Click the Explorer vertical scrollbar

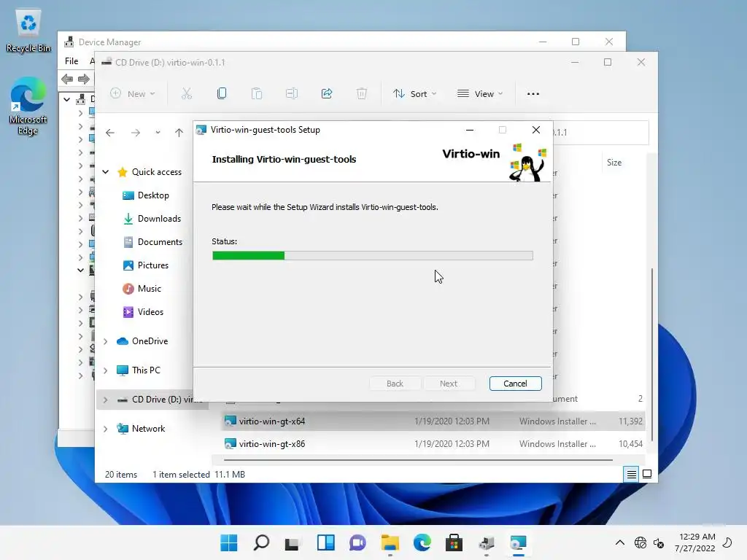point(651,355)
